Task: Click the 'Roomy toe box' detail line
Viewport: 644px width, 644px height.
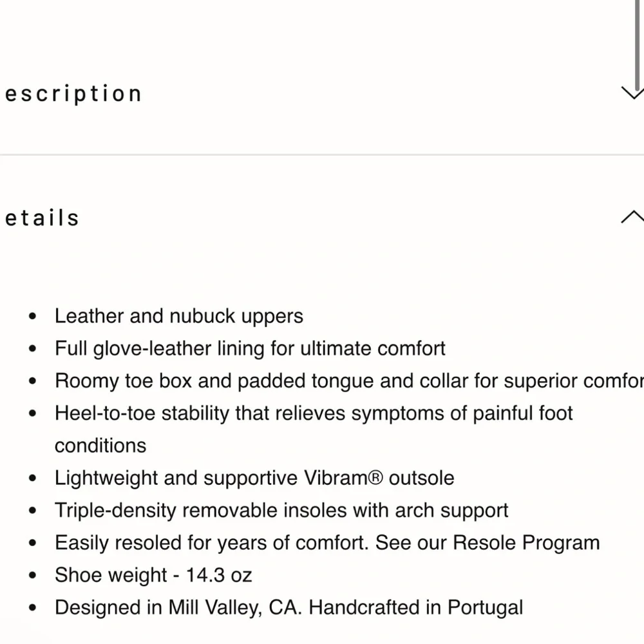Action: [x=349, y=381]
